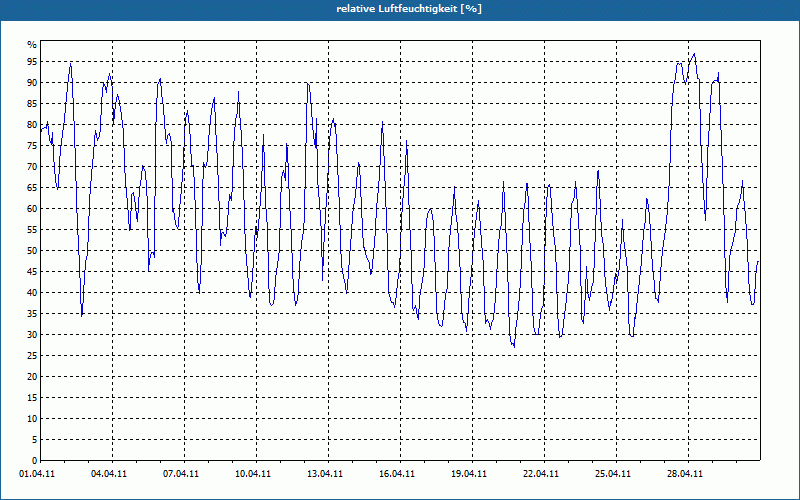Select the date label '28.04.11'
800x500 pixels.
(x=684, y=473)
